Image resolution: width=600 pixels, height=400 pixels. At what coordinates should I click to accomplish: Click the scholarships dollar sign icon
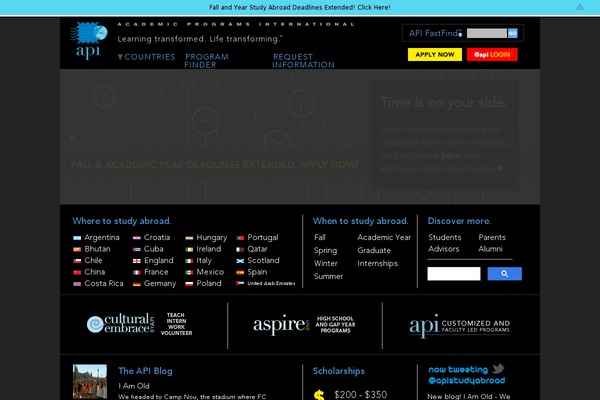pos(320,394)
